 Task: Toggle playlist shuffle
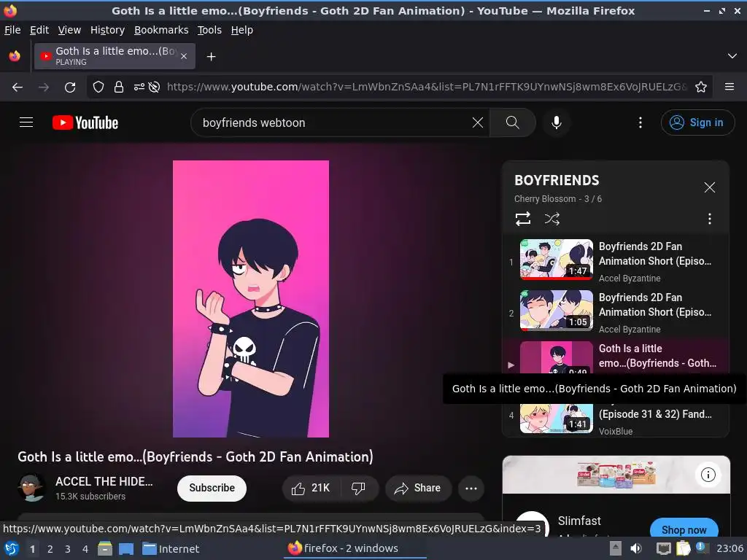point(552,219)
